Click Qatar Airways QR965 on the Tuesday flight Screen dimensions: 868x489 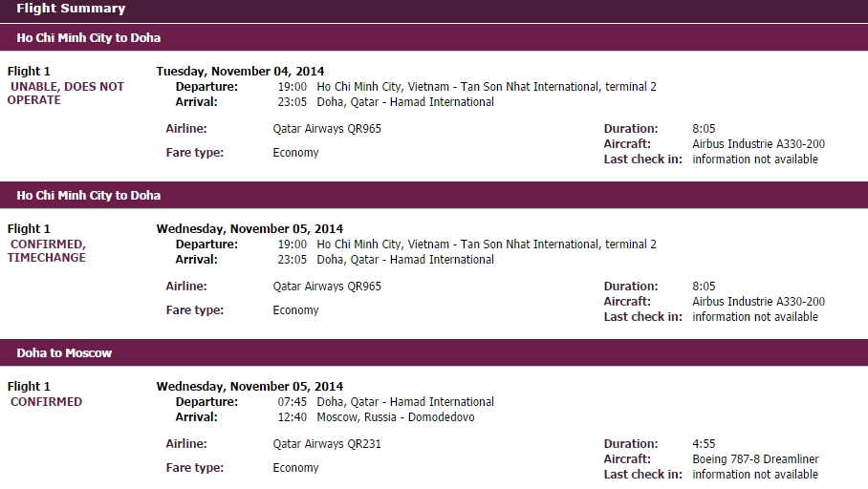[327, 129]
